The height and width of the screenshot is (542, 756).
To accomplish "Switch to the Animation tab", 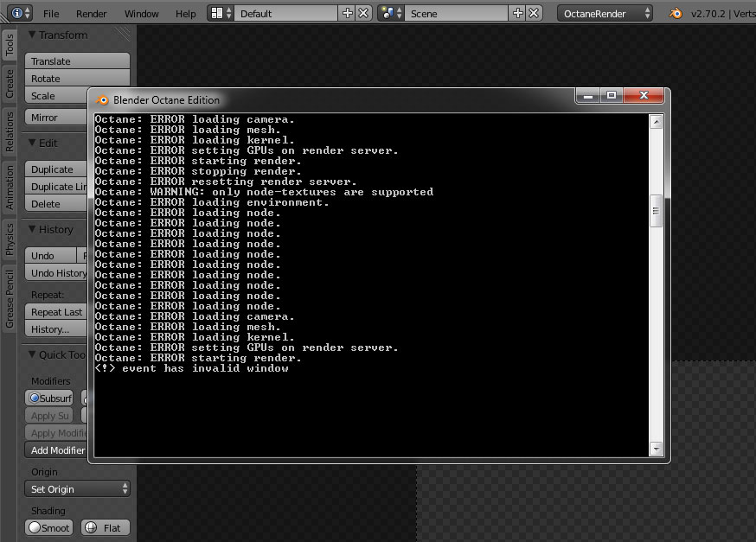I will click(10, 188).
